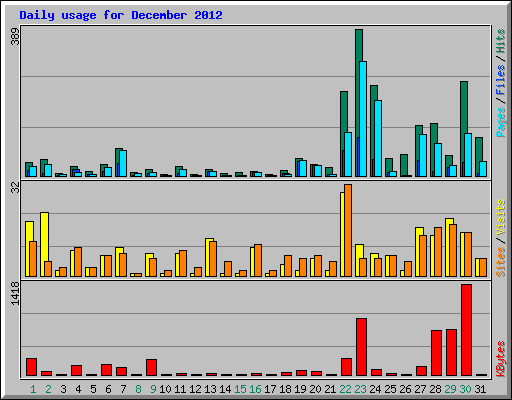
Task: Click the red KBytes bar for day 28
Action: tap(436, 353)
